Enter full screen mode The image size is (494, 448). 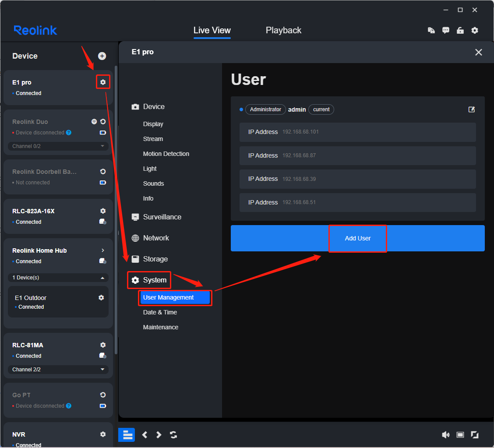[x=475, y=435]
